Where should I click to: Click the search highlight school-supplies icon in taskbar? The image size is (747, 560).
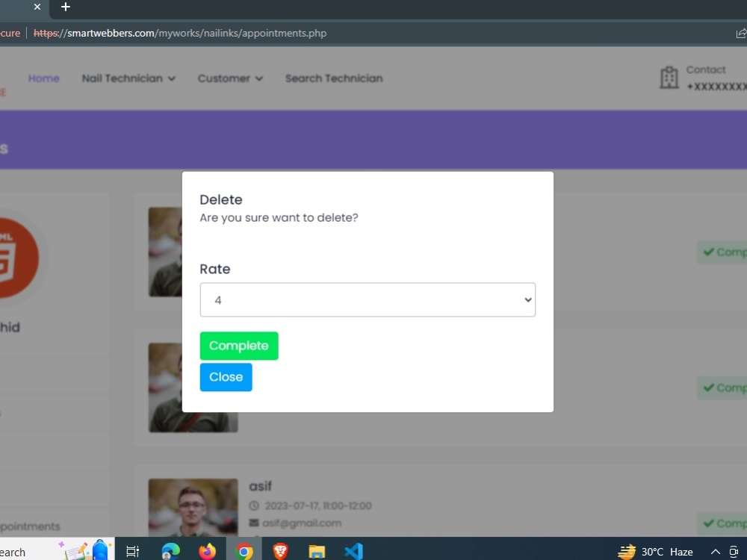[x=84, y=550]
